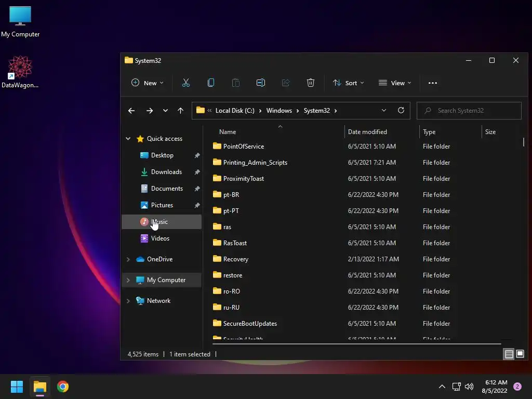Open the clock and date panel
The height and width of the screenshot is (399, 532).
495,387
